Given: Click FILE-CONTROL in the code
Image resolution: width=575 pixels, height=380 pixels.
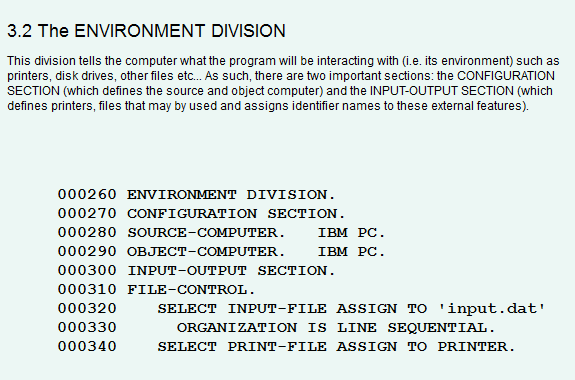Looking at the screenshot, I should click(191, 290).
